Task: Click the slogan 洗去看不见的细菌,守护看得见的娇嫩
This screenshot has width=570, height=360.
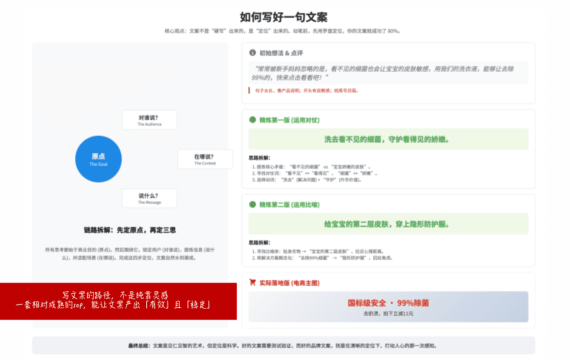Action: pos(387,139)
